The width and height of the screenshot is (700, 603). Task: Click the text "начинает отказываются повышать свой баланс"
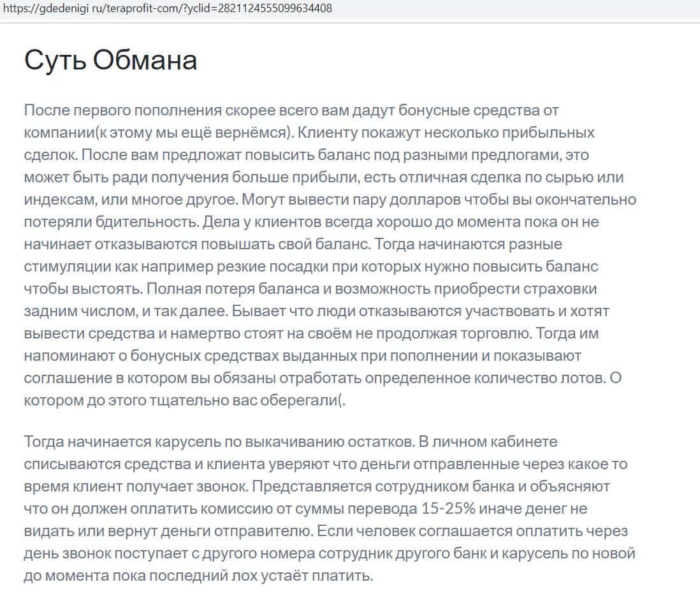[x=196, y=244]
